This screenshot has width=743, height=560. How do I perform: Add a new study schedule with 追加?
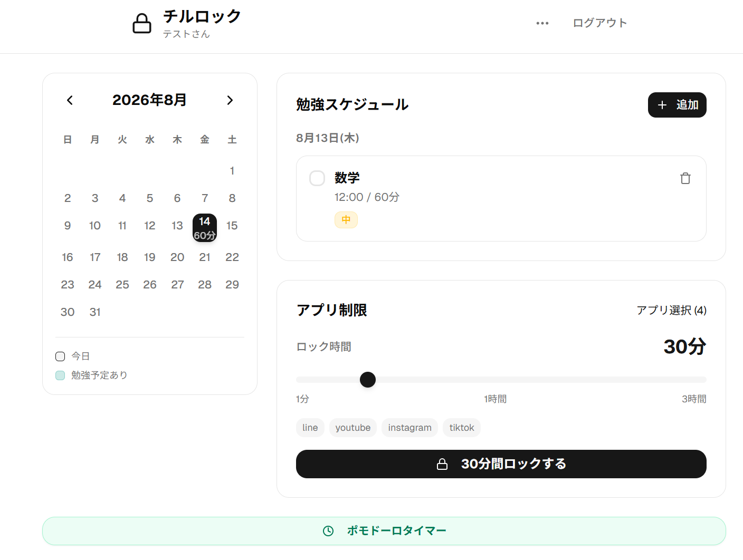677,105
